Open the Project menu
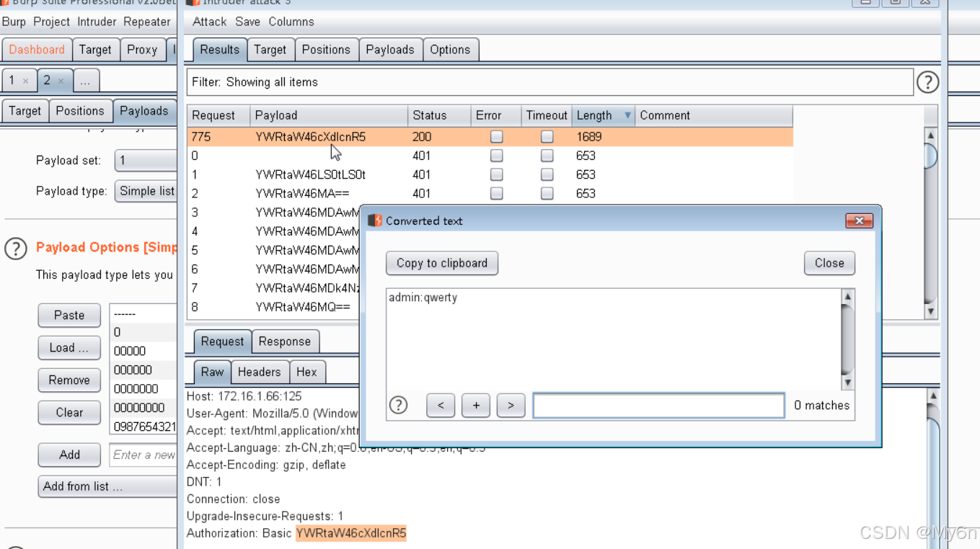 (51, 22)
